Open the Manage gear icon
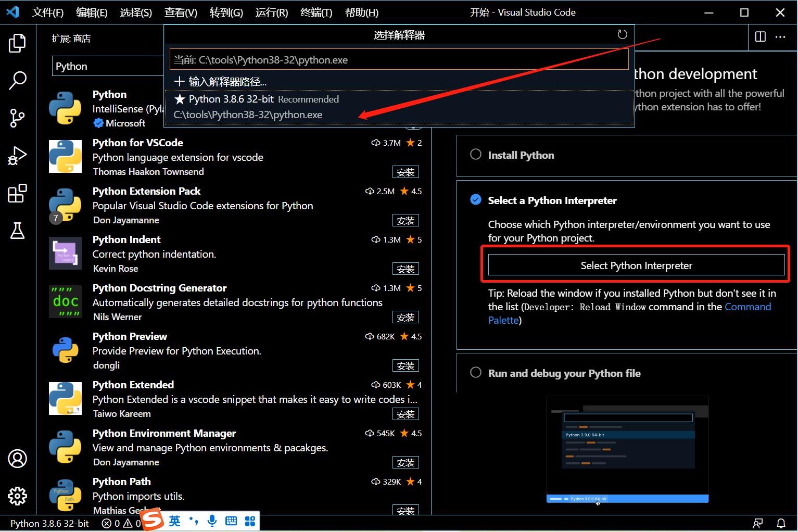 (x=17, y=496)
